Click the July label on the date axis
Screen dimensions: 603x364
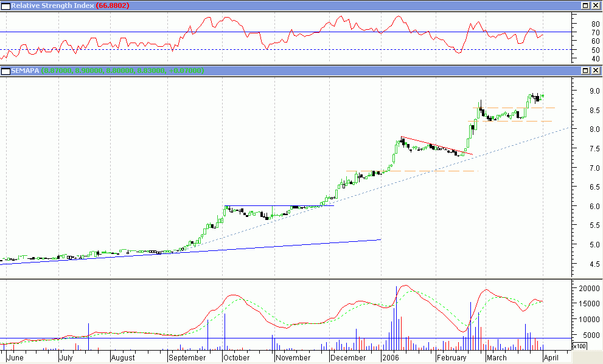(x=66, y=357)
